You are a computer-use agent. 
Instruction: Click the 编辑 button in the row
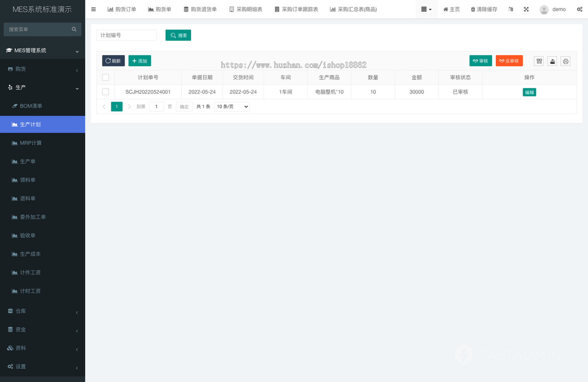point(529,92)
